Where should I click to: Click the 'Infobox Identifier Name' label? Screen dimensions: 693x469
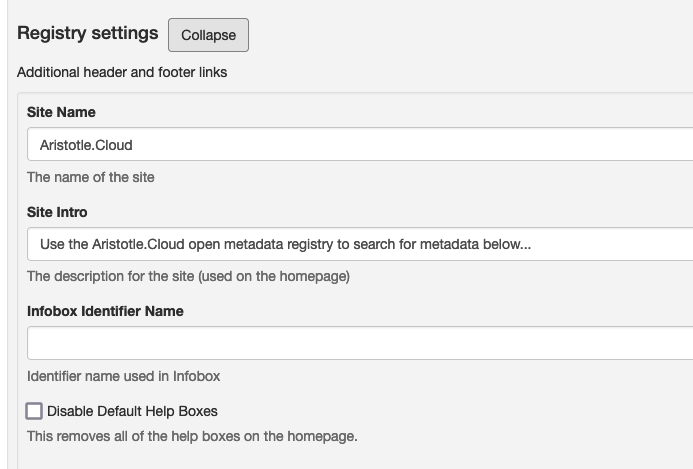pos(105,311)
